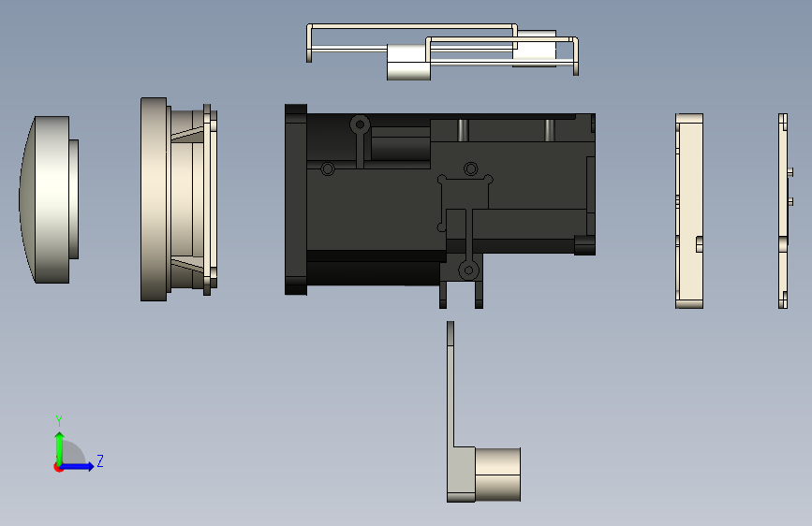Select the wire clip assembly above the body

click(x=443, y=51)
